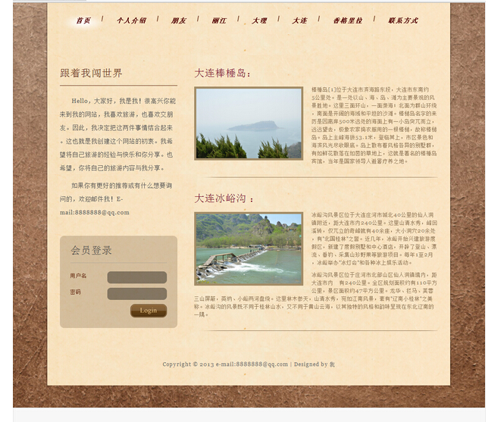The height and width of the screenshot is (422, 504).
Task: Click the 跟着我闯世界 sidebar title
Action: click(x=91, y=73)
